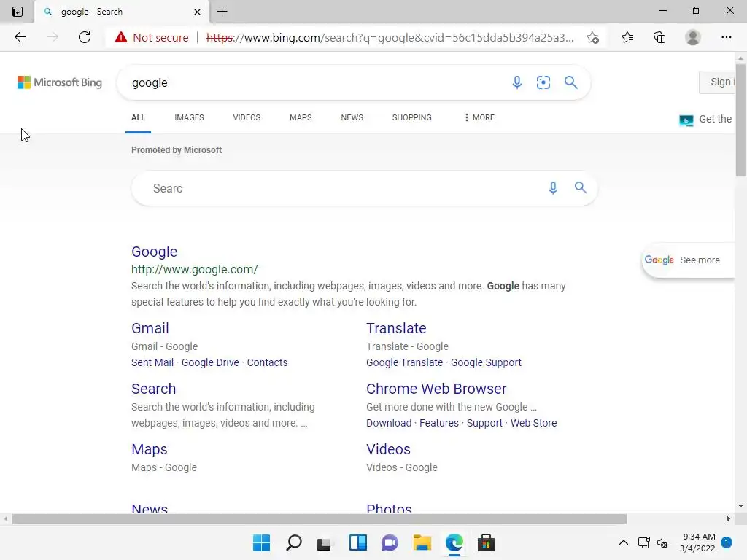Click the Download link under Chrome
Image resolution: width=747 pixels, height=560 pixels.
coord(389,423)
